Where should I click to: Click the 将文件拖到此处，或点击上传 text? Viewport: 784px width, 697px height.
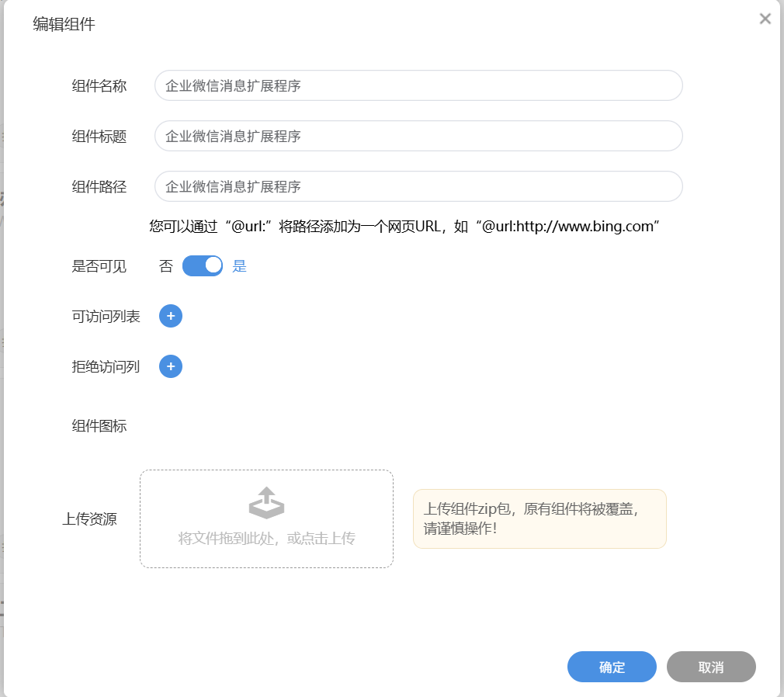(x=266, y=539)
